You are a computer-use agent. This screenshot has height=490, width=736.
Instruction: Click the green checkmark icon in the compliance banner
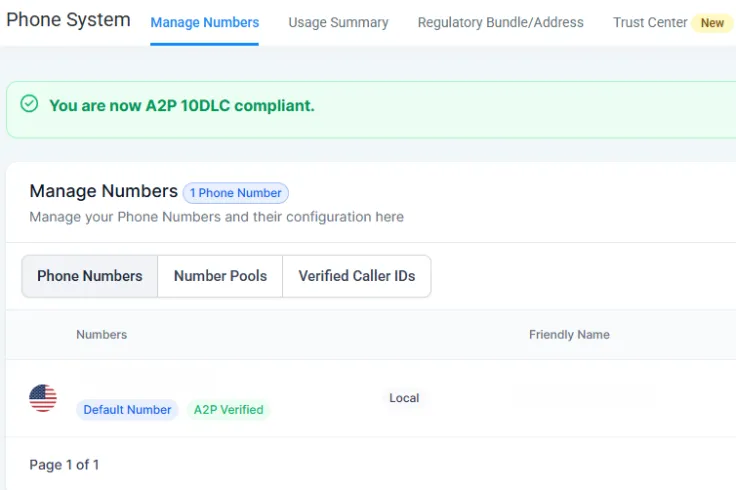tap(30, 104)
